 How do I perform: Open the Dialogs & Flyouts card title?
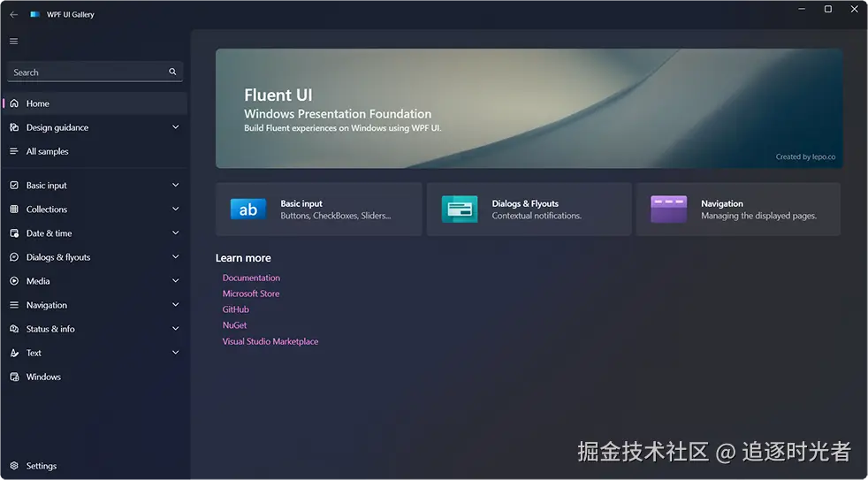pyautogui.click(x=525, y=203)
